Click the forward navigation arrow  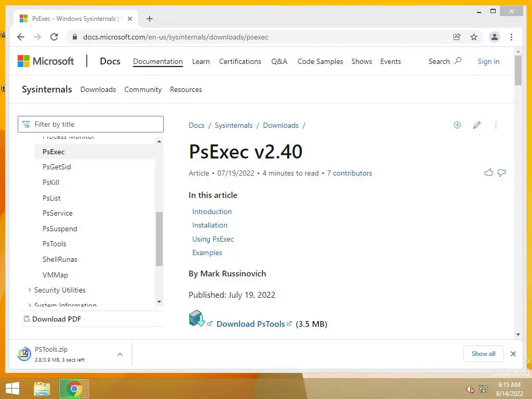(37, 37)
